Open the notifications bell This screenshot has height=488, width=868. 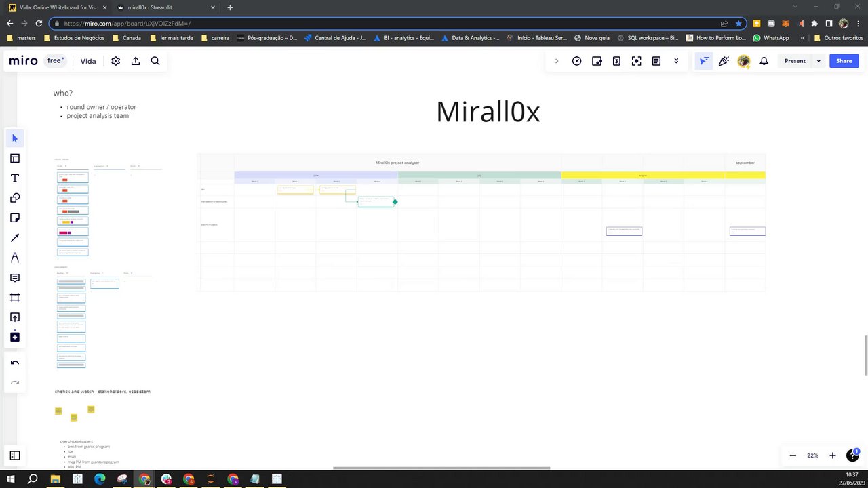tap(764, 61)
